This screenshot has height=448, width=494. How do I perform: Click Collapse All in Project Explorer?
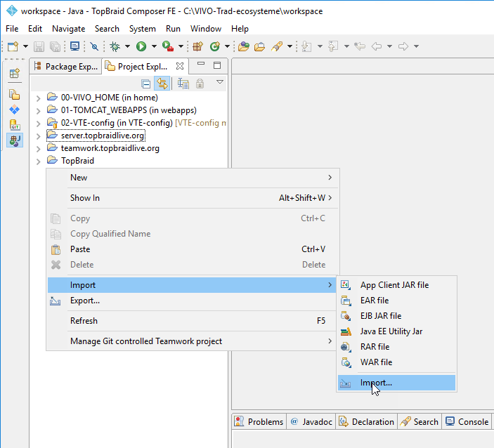pyautogui.click(x=146, y=84)
